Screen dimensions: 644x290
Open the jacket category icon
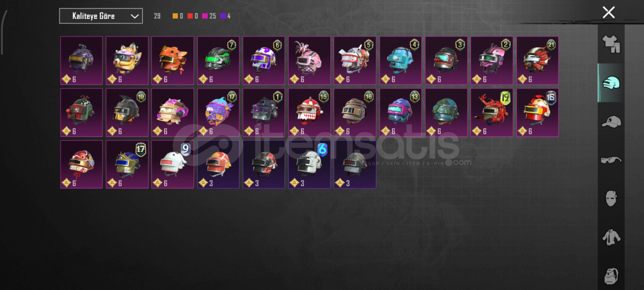tap(611, 237)
